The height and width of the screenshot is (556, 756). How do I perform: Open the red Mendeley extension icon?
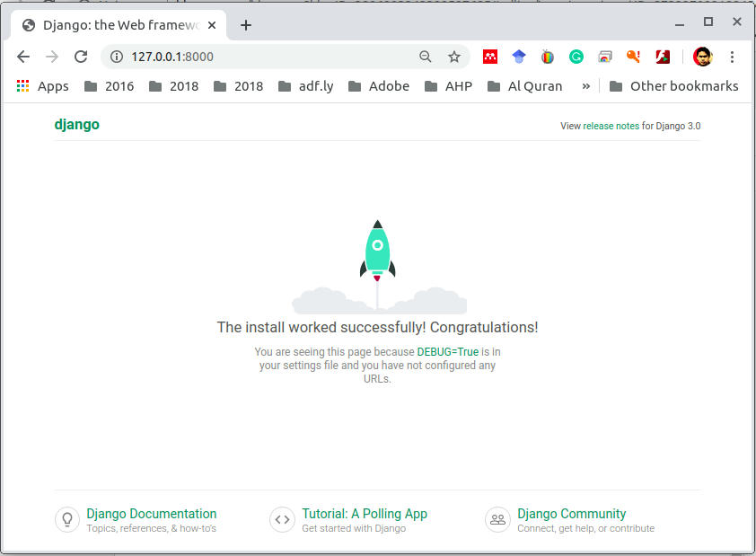pyautogui.click(x=490, y=57)
